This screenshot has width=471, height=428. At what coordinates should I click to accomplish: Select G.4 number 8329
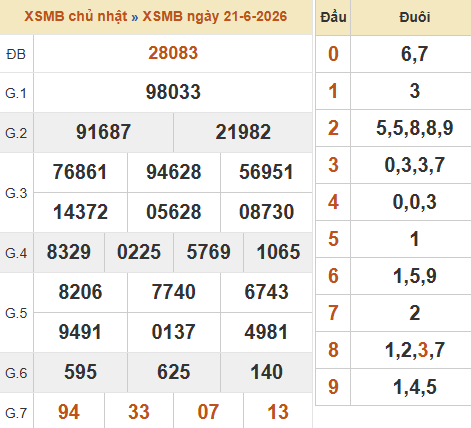(69, 252)
